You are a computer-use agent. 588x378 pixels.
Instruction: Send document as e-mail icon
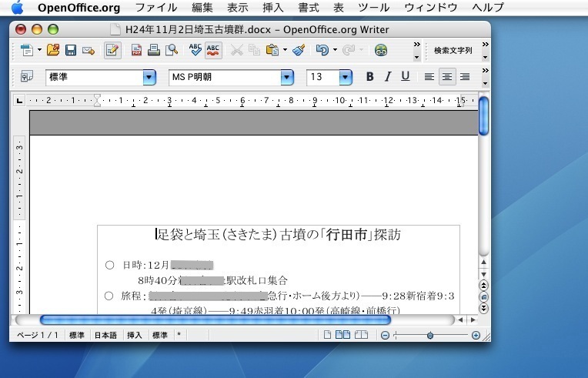pos(89,50)
